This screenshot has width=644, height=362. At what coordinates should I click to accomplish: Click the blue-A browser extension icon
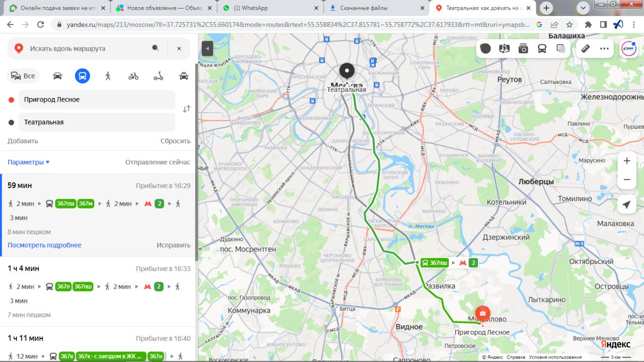[618, 24]
